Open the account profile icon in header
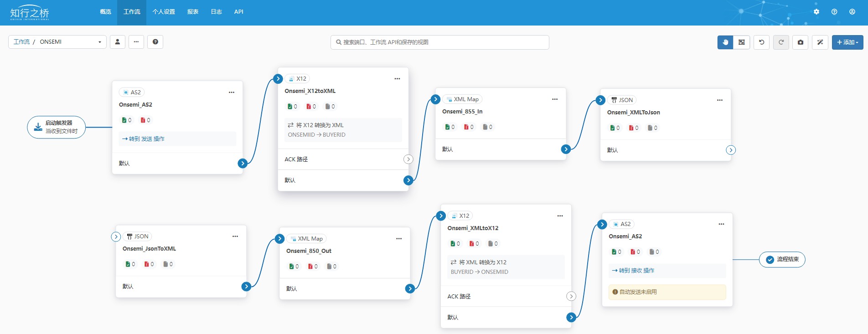Screen dimensions: 868x334 [x=852, y=12]
